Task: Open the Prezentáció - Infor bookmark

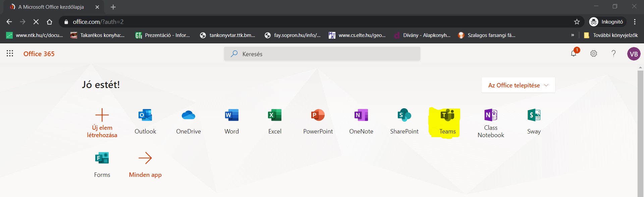Action: [162, 35]
